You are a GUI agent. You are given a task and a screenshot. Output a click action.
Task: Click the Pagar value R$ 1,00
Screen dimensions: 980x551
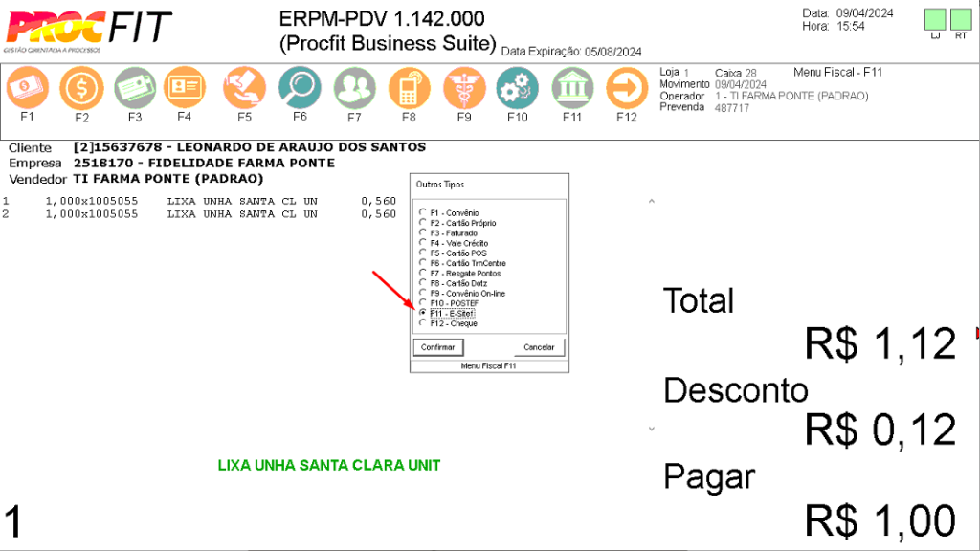pos(880,520)
